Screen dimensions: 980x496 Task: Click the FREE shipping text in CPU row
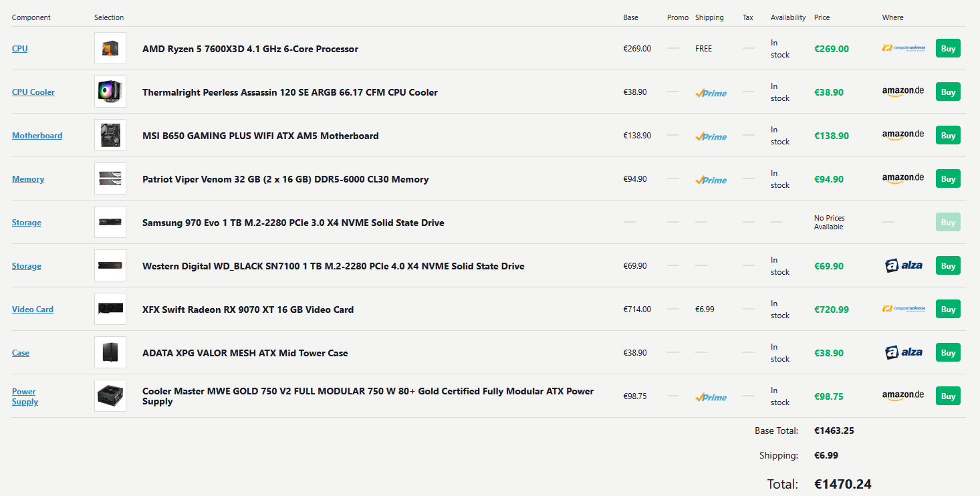click(704, 49)
